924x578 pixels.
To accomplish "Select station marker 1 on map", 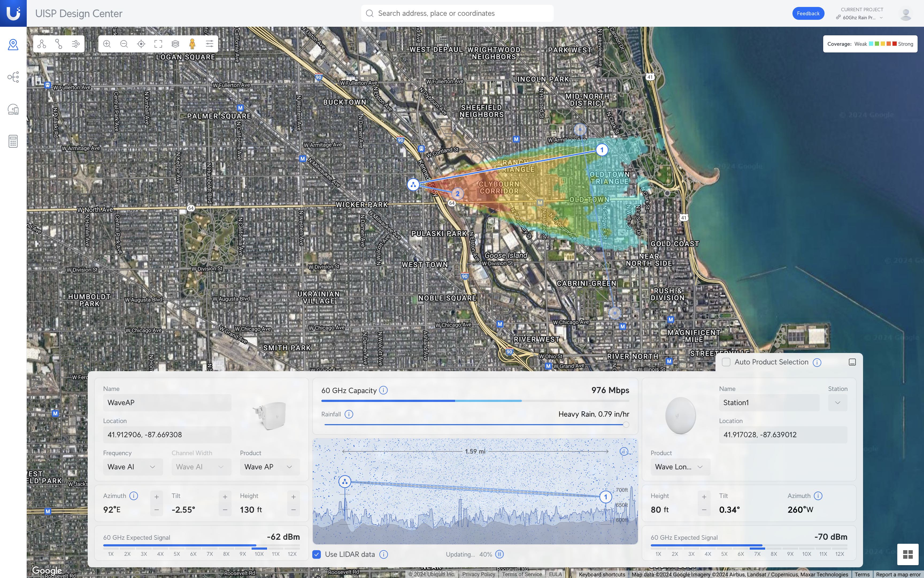I will click(602, 150).
